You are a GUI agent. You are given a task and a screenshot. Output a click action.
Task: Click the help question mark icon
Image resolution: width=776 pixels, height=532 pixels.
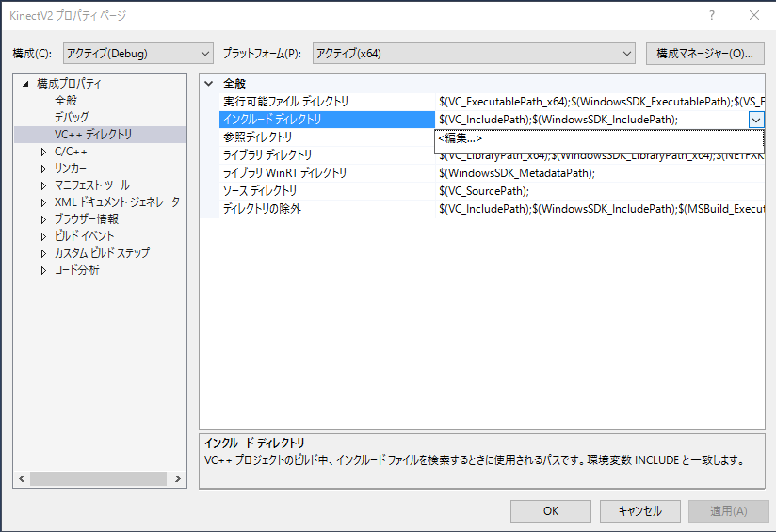pos(711,16)
